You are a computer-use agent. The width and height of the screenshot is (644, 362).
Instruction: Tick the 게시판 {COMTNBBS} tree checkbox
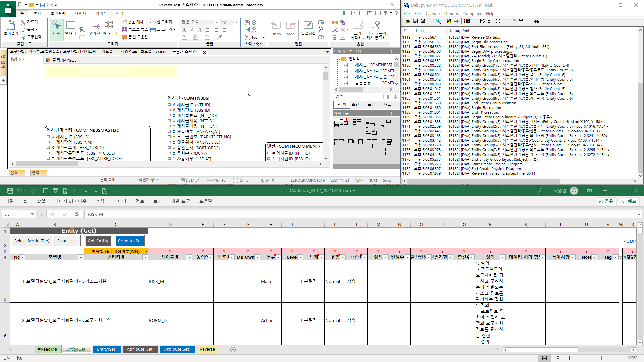[x=350, y=65]
